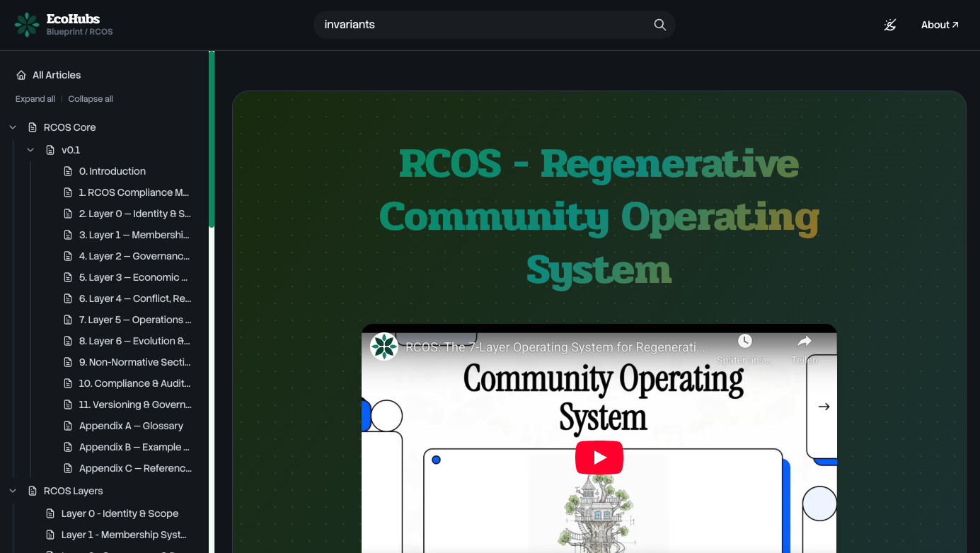Click the Watch later clock icon
This screenshot has width=980, height=553.
(x=744, y=342)
